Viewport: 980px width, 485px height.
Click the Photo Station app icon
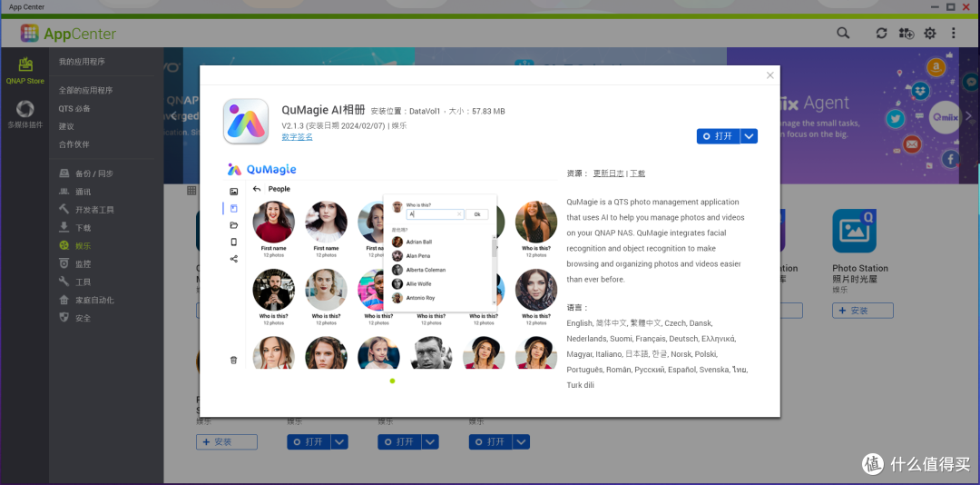854,231
